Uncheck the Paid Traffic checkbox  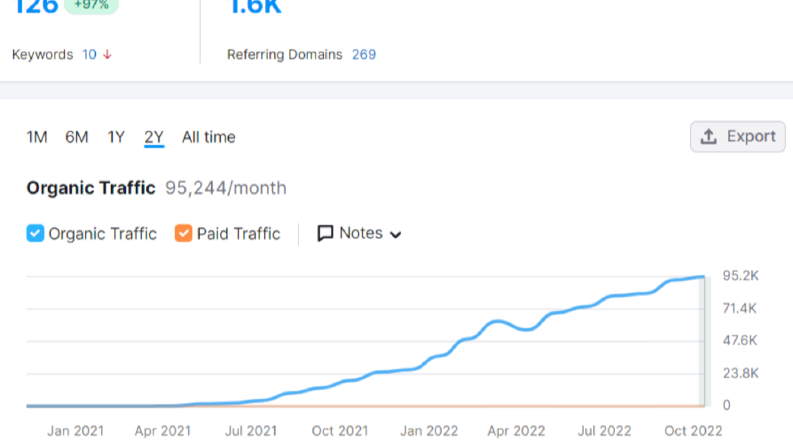coord(183,234)
